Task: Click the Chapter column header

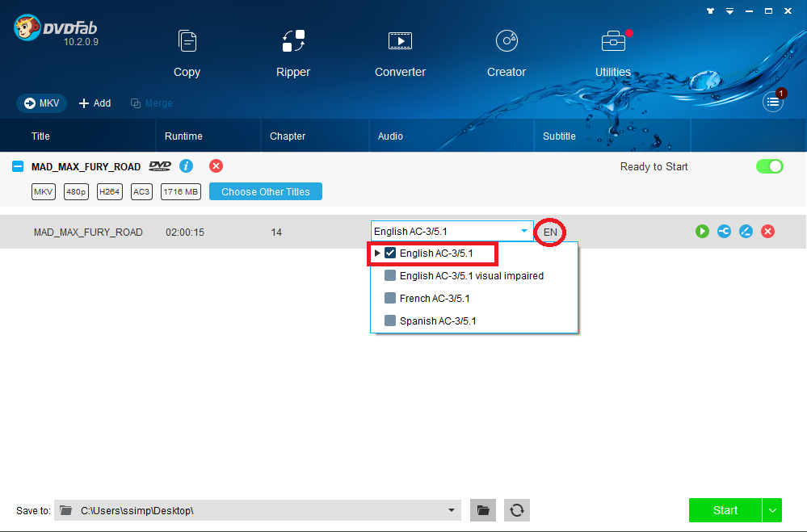Action: point(288,136)
